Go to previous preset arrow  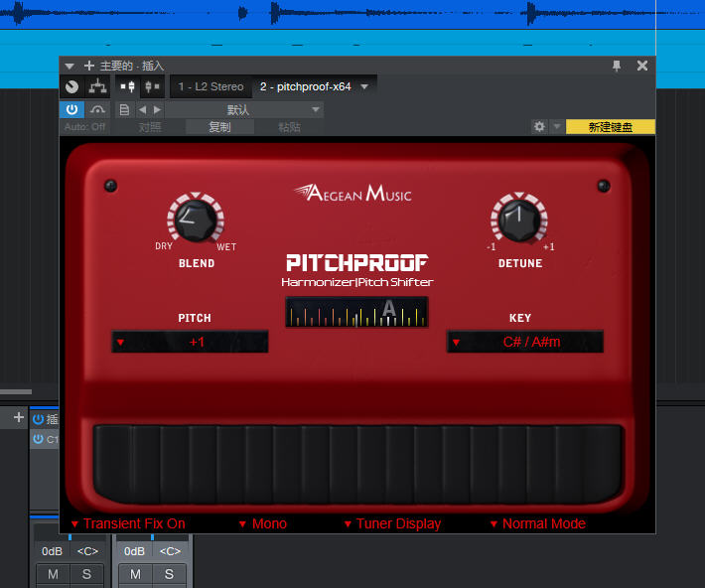[x=143, y=110]
